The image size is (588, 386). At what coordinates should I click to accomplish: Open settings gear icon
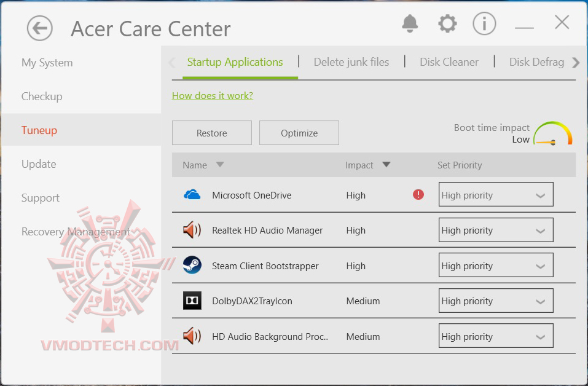[x=447, y=24]
